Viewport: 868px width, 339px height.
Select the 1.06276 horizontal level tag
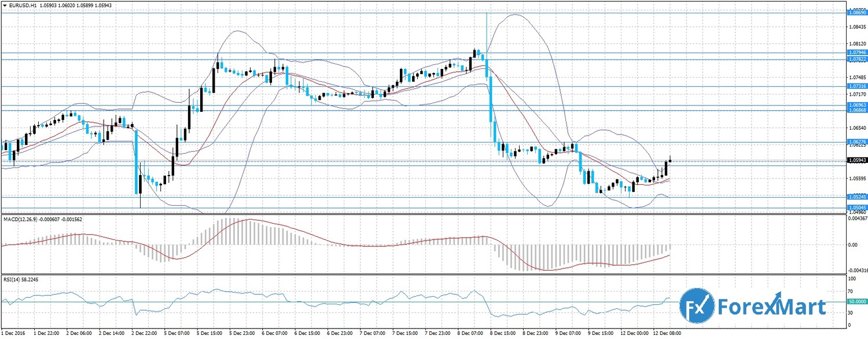[856, 141]
